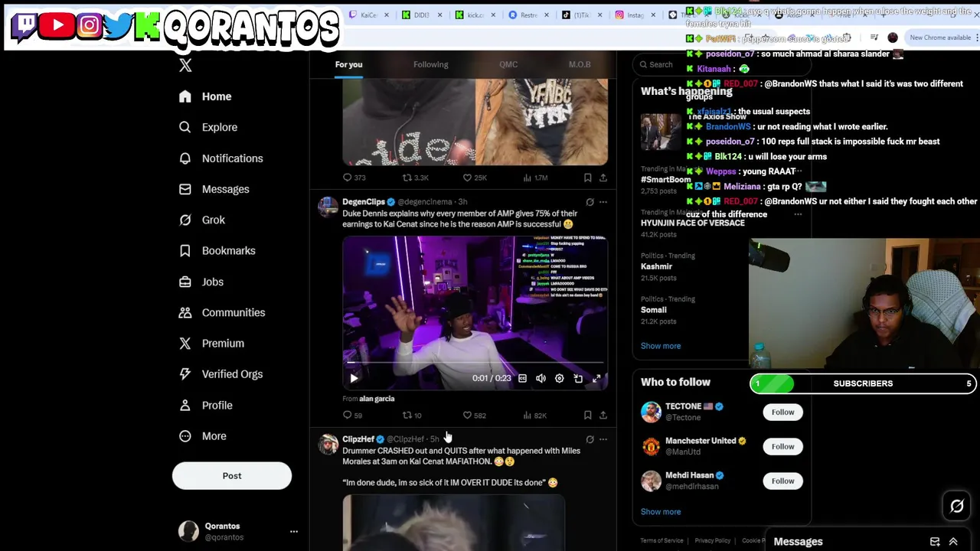Compose new message in Messages drawer
This screenshot has width=980, height=551.
tap(935, 542)
